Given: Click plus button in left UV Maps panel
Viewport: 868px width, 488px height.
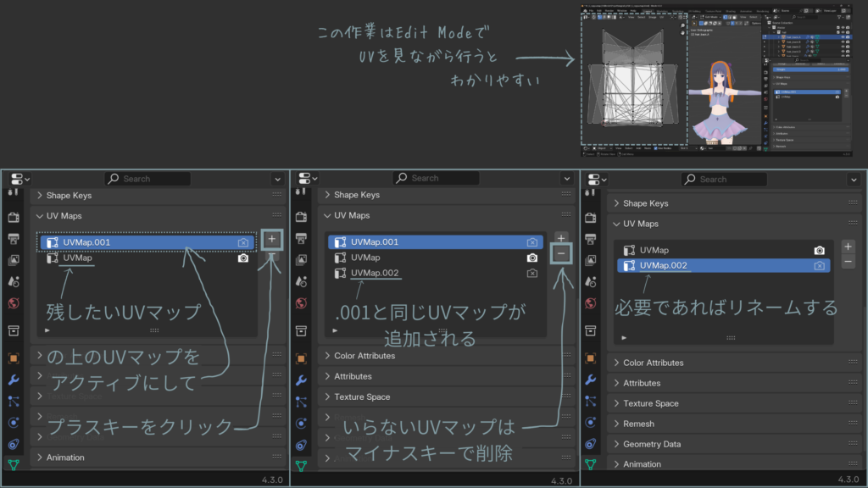Looking at the screenshot, I should pyautogui.click(x=271, y=240).
